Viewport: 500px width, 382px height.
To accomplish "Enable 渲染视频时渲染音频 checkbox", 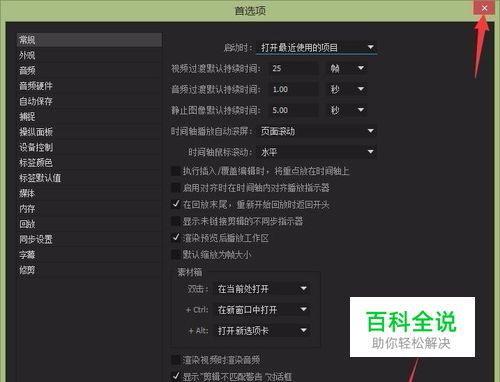I will pyautogui.click(x=175, y=360).
